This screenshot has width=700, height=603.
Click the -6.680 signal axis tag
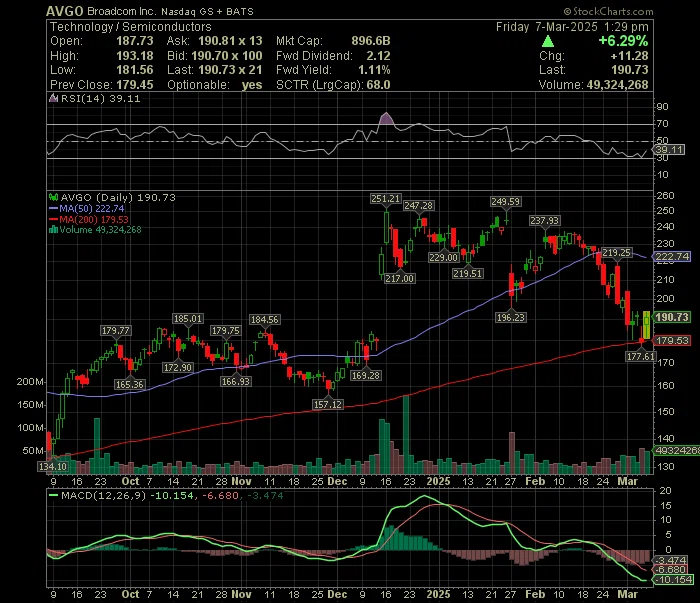coord(671,570)
